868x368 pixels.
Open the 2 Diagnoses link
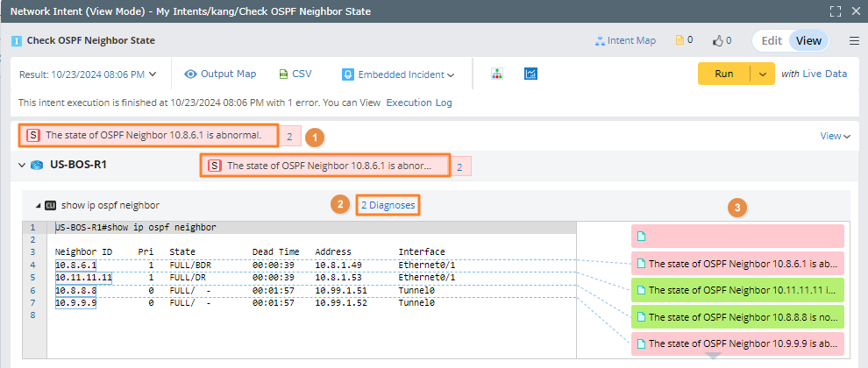coord(388,205)
